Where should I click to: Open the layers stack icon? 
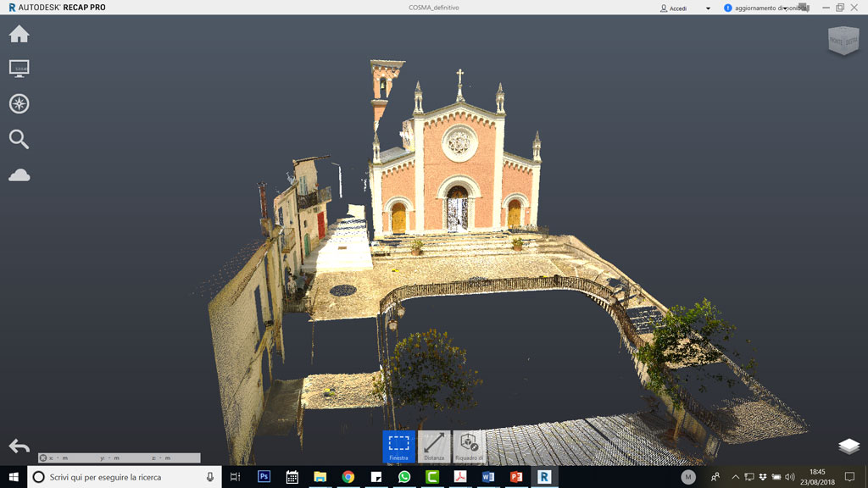point(849,446)
